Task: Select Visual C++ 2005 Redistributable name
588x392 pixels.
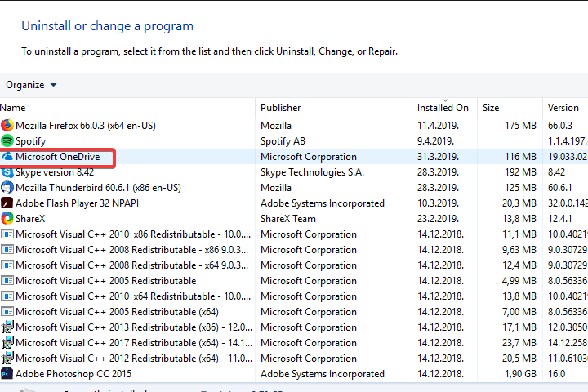Action: coord(105,281)
